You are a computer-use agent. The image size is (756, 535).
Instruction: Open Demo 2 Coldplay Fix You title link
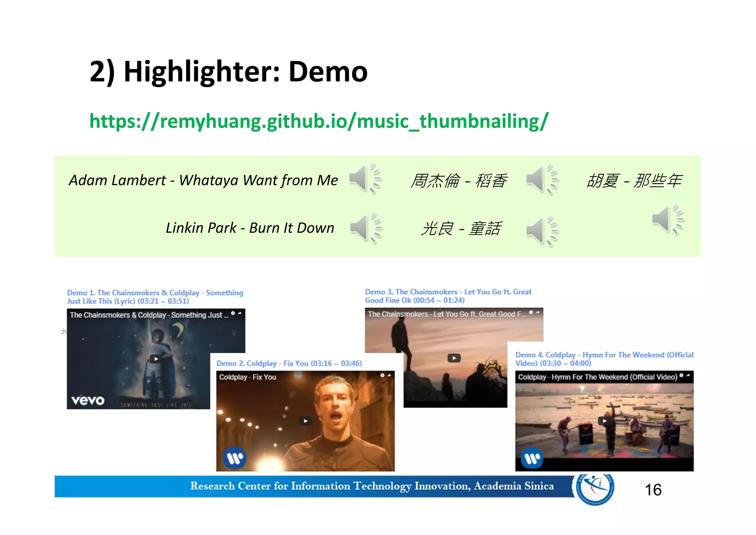[289, 363]
